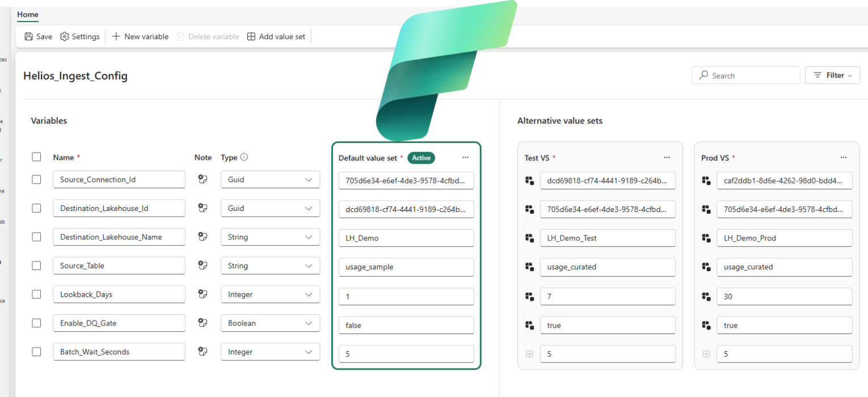Click the Prod VS column title
Image resolution: width=868 pixels, height=397 pixels.
tap(715, 158)
